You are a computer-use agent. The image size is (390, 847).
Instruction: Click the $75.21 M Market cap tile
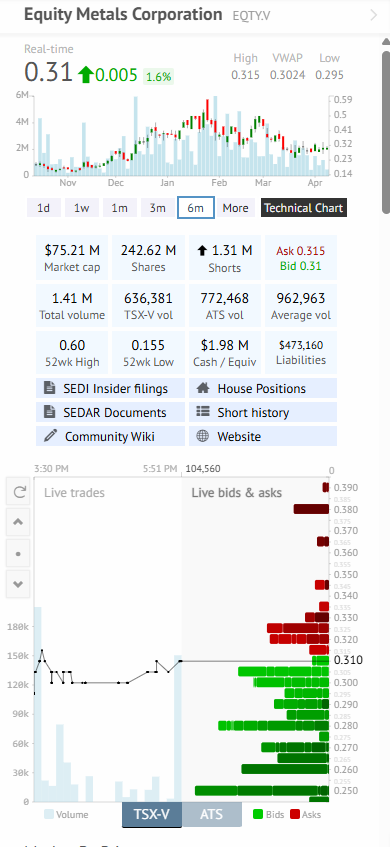tap(72, 257)
